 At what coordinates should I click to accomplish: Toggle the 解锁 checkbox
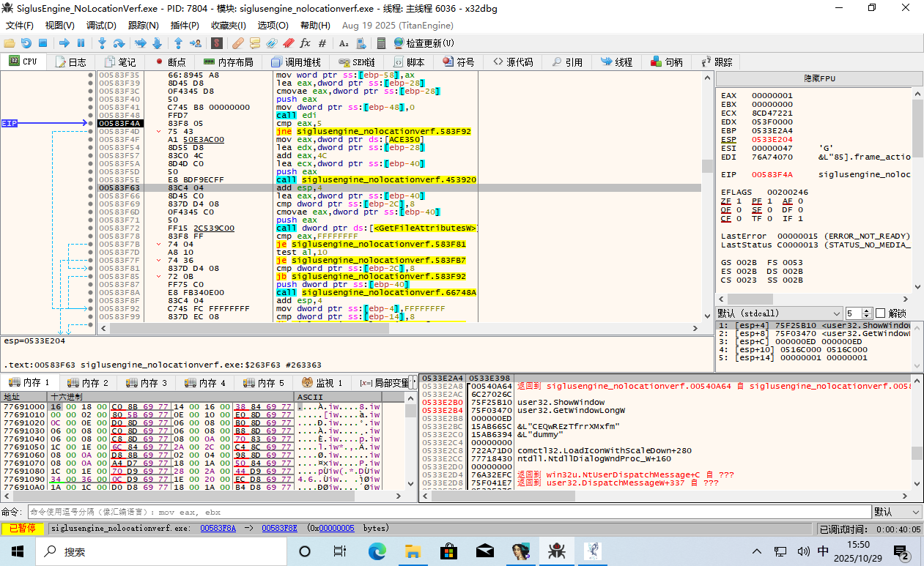coord(881,313)
